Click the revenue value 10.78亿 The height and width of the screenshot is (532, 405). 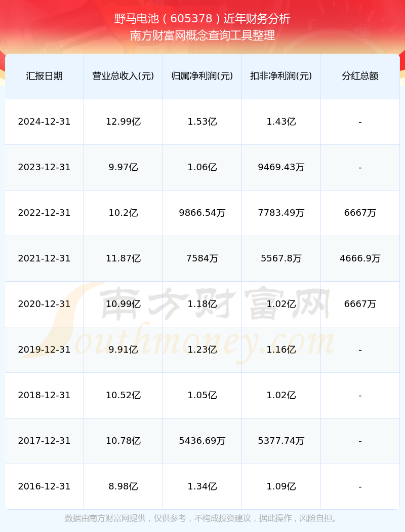click(x=124, y=441)
